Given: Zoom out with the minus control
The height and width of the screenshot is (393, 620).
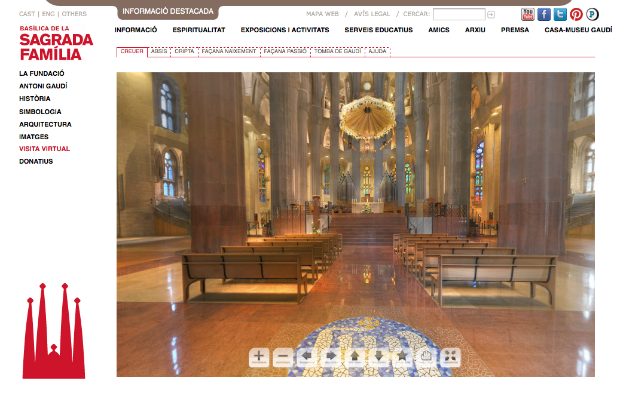Looking at the screenshot, I should [x=283, y=357].
